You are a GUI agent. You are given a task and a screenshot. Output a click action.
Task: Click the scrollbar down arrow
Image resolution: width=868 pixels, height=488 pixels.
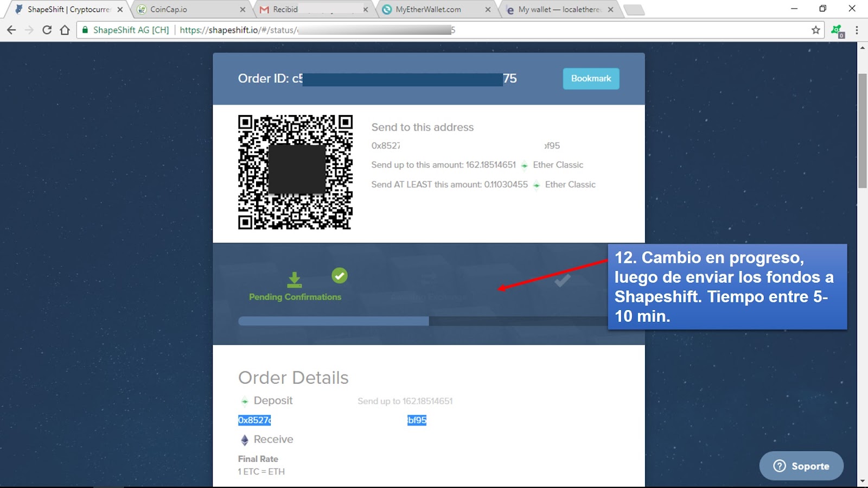point(863,481)
